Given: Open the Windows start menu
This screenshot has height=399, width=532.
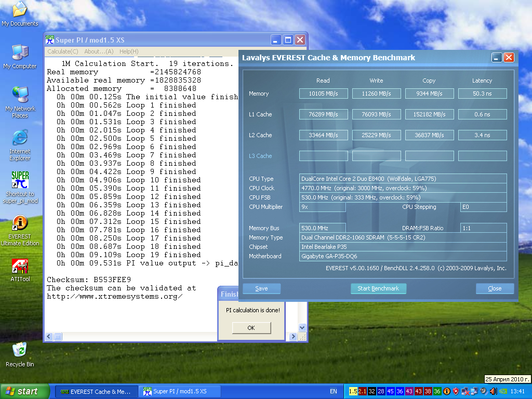Looking at the screenshot, I should coord(24,392).
